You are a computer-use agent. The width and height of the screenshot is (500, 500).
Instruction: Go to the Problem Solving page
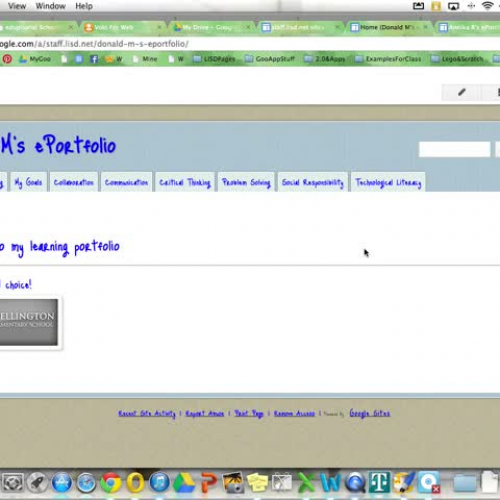coord(246,182)
